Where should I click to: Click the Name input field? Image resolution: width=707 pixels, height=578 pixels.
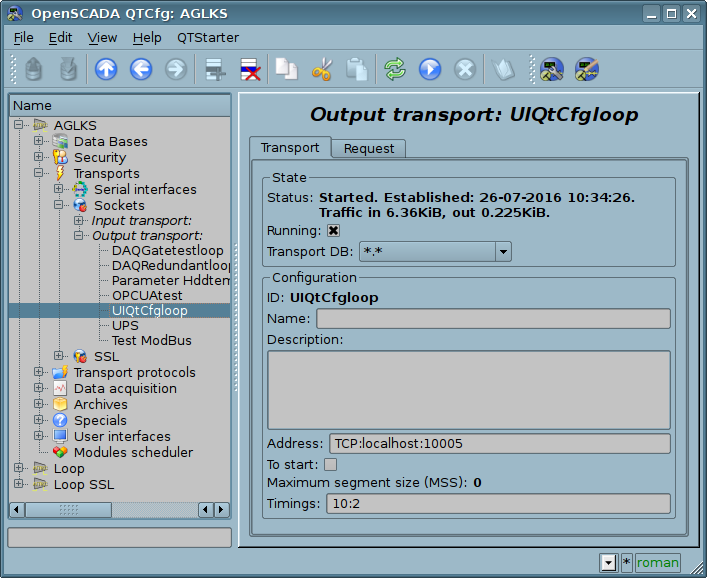point(493,319)
